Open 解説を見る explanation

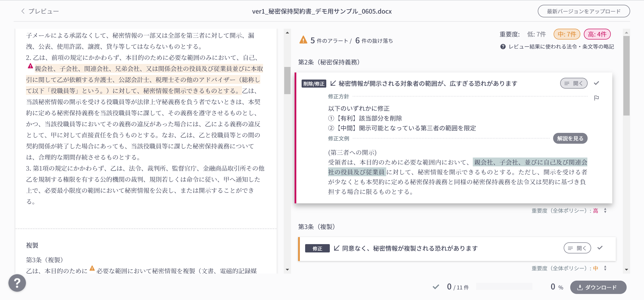coord(570,138)
